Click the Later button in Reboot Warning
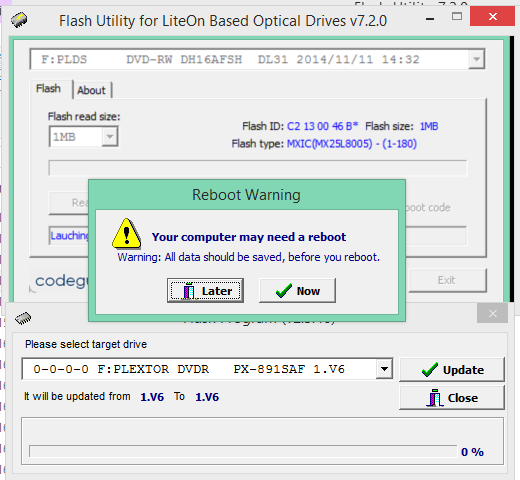The height and width of the screenshot is (480, 520). (205, 291)
